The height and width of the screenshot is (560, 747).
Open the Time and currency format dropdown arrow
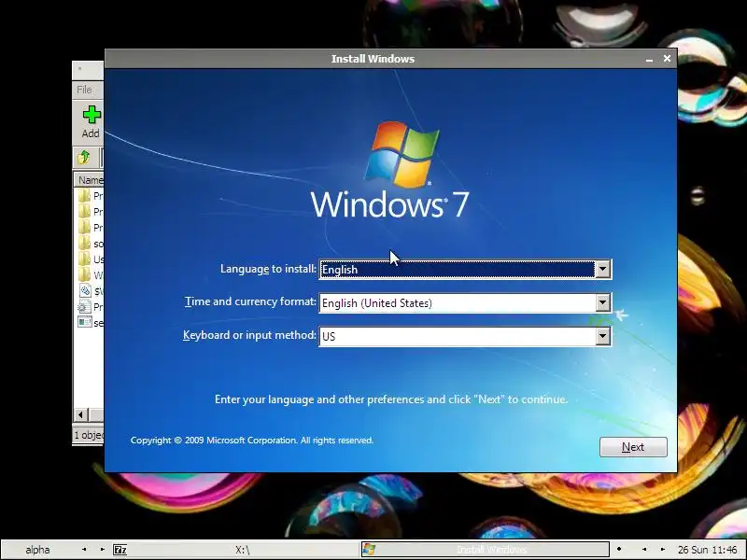tap(602, 302)
